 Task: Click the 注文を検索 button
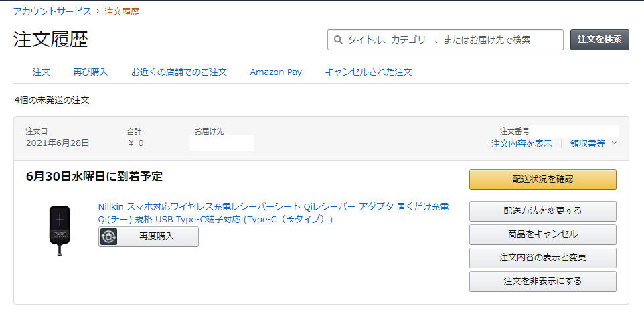pyautogui.click(x=600, y=40)
